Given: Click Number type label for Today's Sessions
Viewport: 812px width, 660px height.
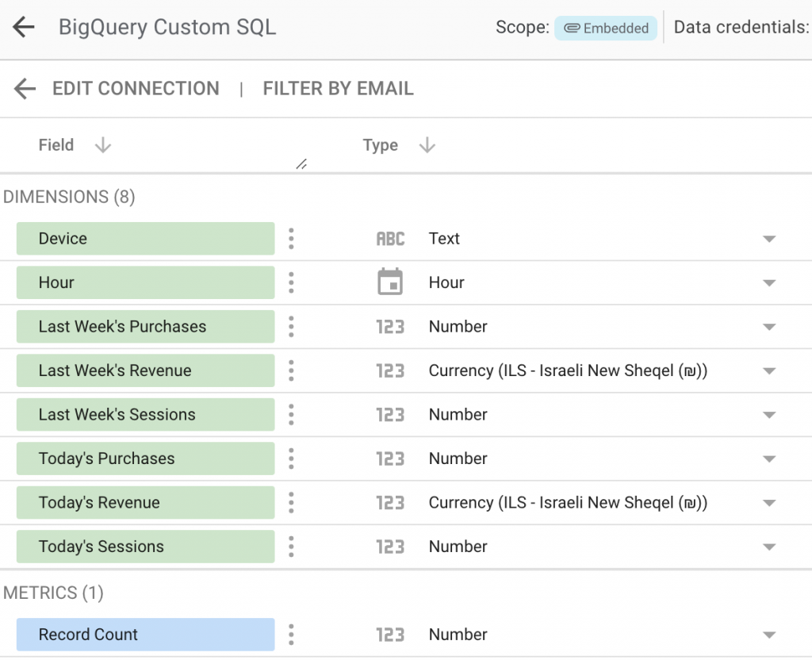Looking at the screenshot, I should pyautogui.click(x=458, y=547).
